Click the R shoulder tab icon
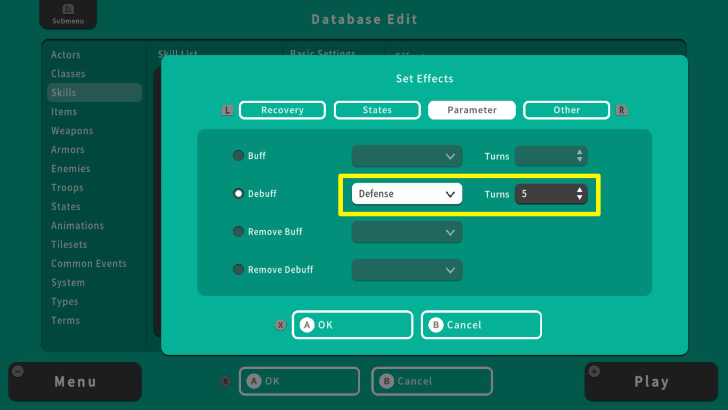 622,111
